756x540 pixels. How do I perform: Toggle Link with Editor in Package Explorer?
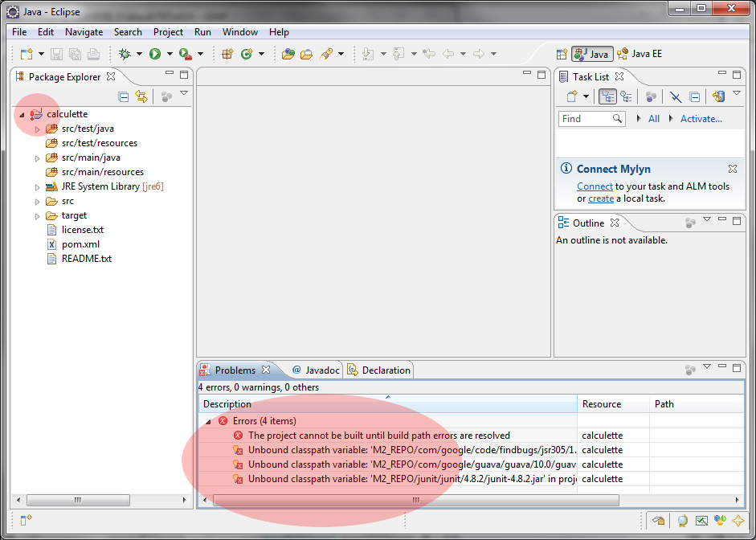pos(141,96)
